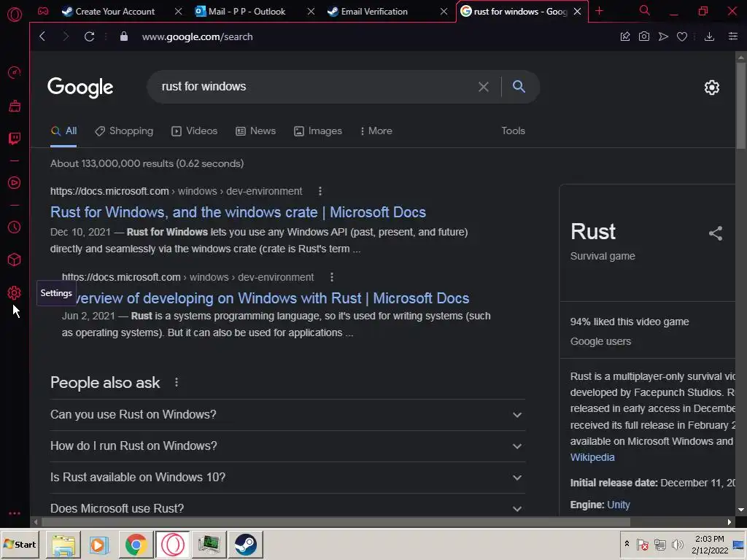This screenshot has width=747, height=560.
Task: Expand 'Can you use Rust on Windows?'
Action: pyautogui.click(x=287, y=415)
